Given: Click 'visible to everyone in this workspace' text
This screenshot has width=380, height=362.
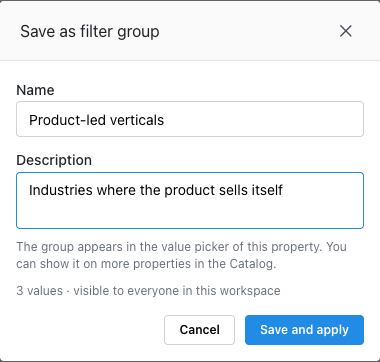Looking at the screenshot, I should click(x=177, y=291).
